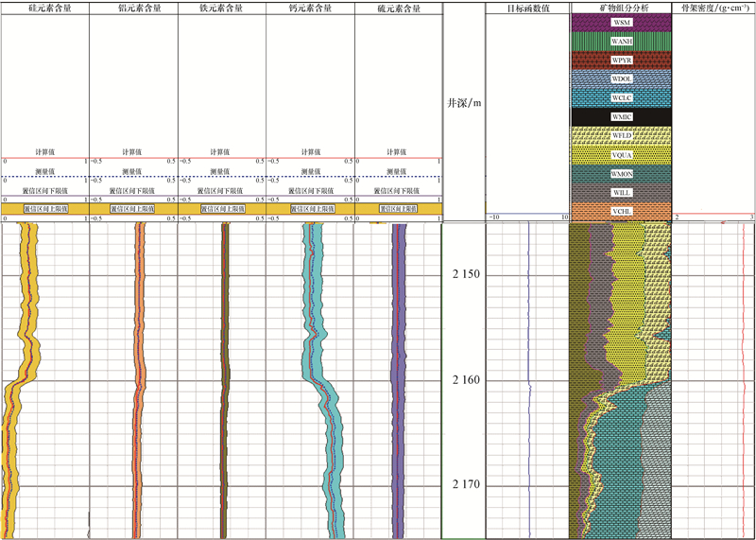Click the 矿物组分分析 column header

tap(621, 8)
